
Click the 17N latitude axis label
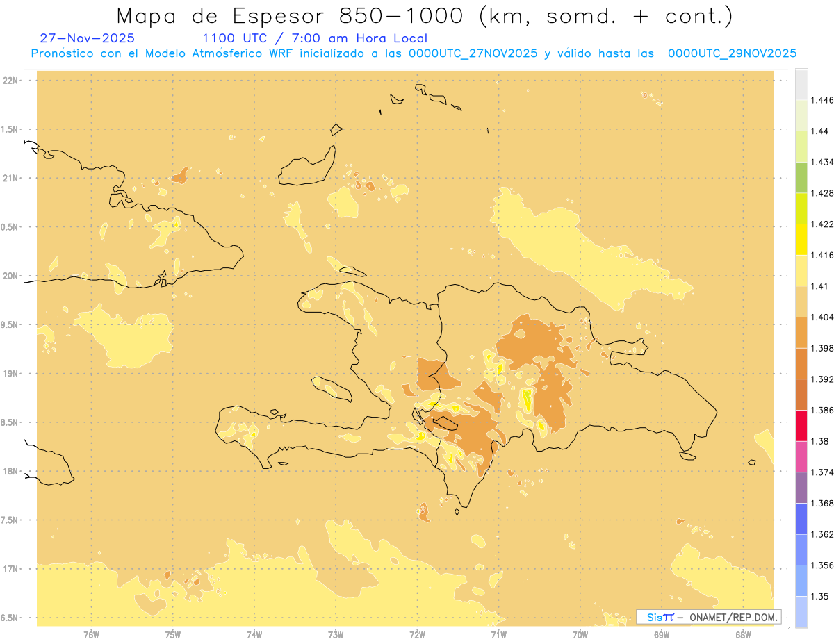point(10,569)
